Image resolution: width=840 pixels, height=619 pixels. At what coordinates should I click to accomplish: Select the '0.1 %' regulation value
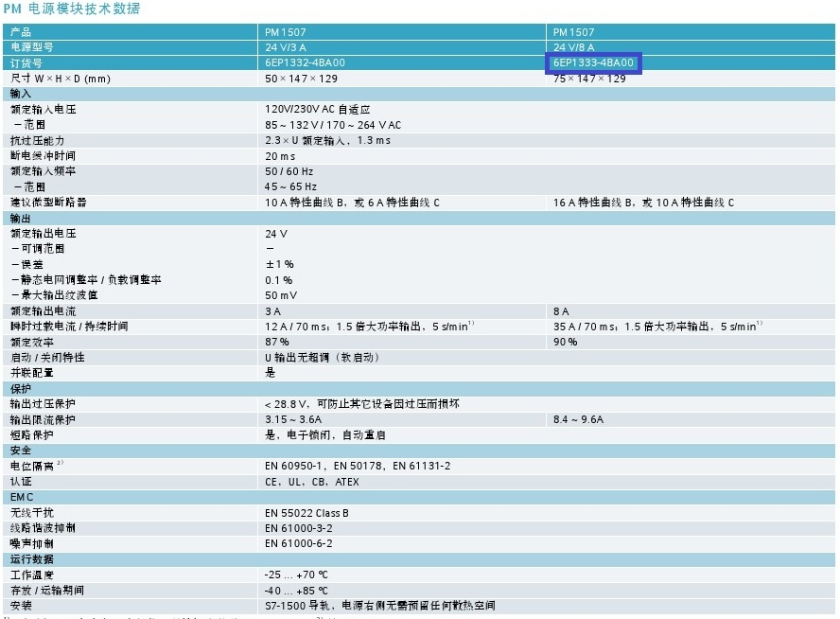[278, 280]
